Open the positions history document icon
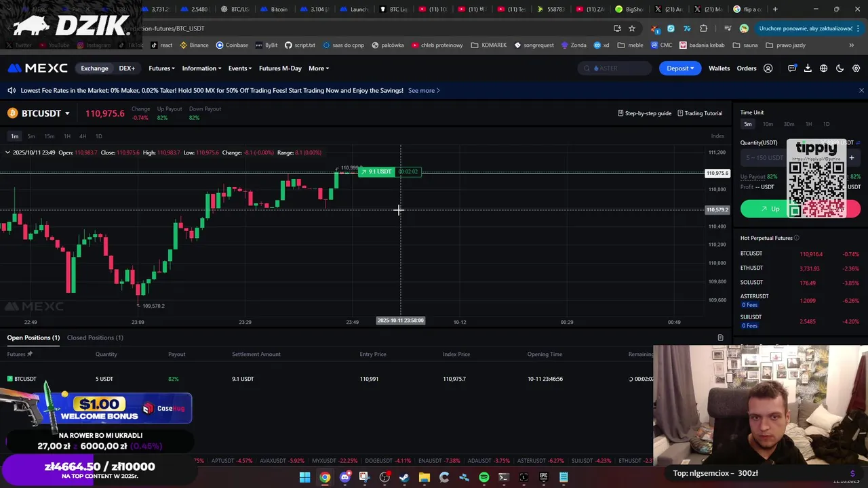Viewport: 868px width, 488px height. 720,338
